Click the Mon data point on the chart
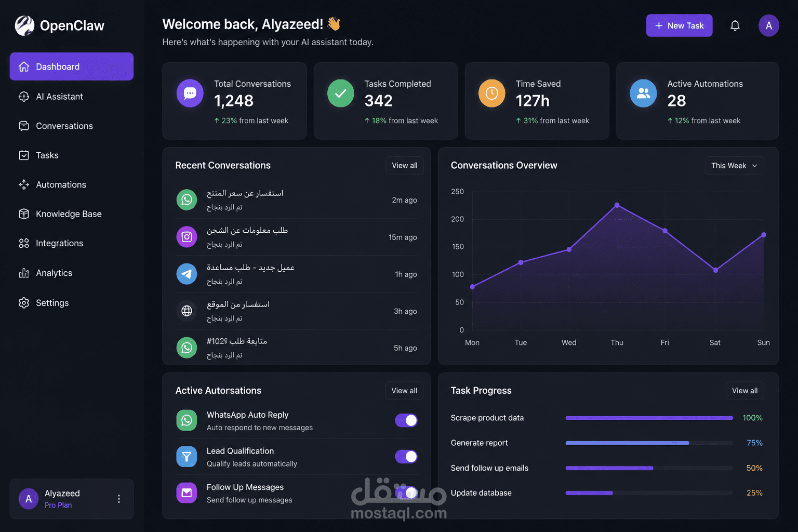Image resolution: width=798 pixels, height=532 pixels. pos(472,287)
